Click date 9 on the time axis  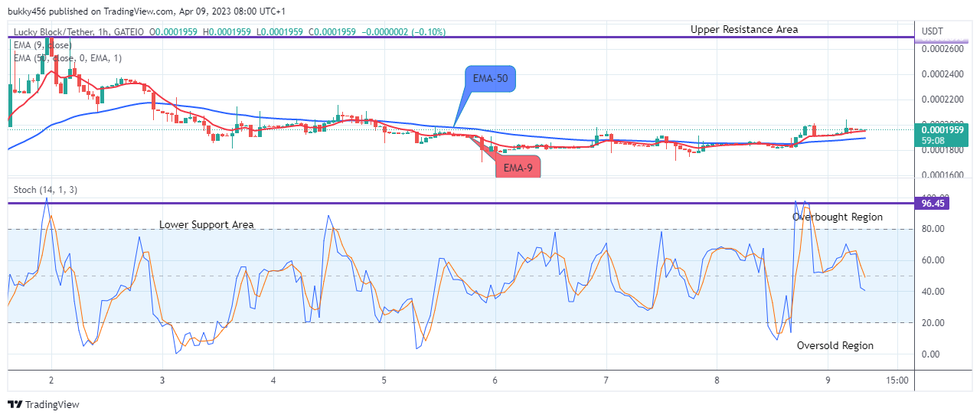click(828, 380)
